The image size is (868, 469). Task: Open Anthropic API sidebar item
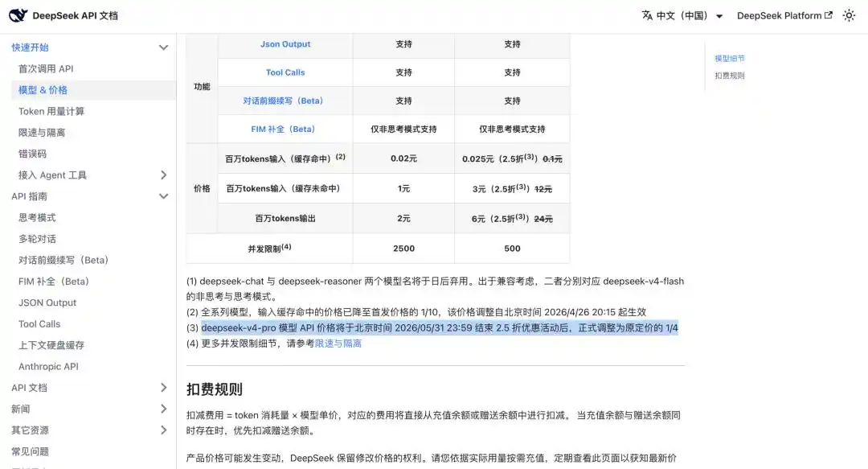pyautogui.click(x=48, y=367)
